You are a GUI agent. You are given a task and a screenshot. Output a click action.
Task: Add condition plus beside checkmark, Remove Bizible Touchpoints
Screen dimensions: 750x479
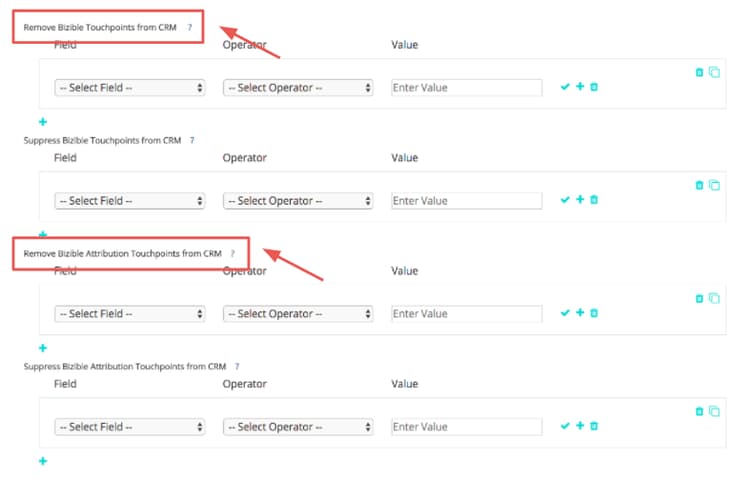click(x=580, y=86)
